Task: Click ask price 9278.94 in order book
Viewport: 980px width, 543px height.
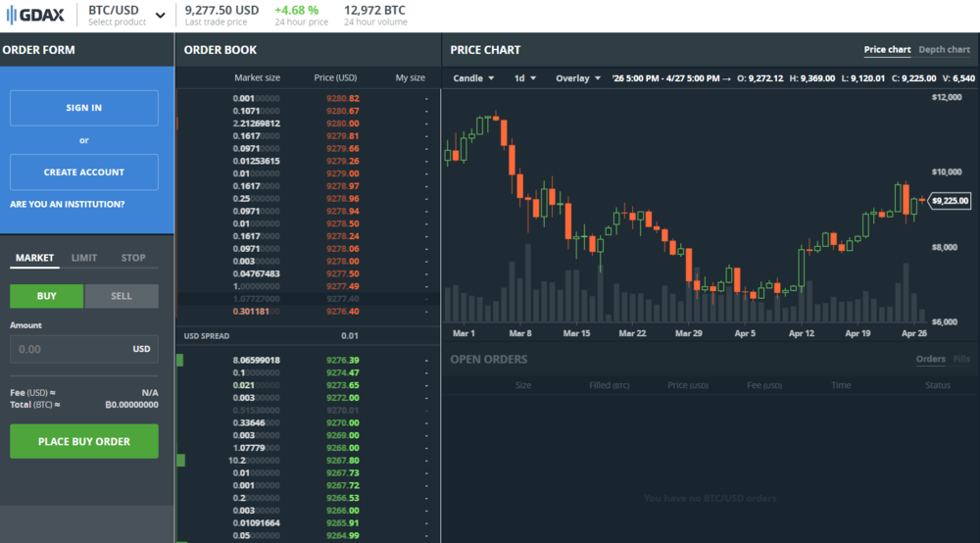Action: (342, 211)
